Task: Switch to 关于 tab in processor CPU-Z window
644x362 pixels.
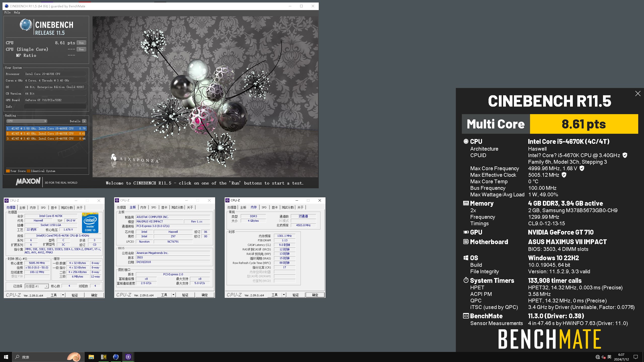Action: (79, 208)
